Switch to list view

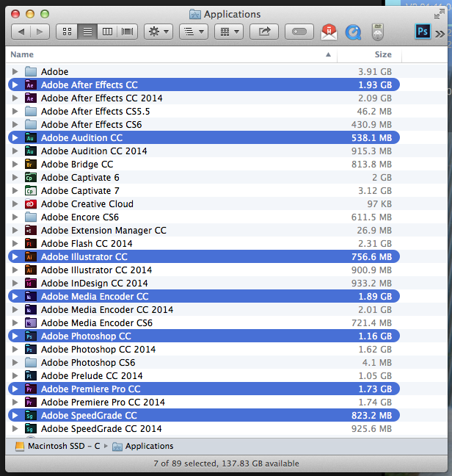tap(87, 32)
